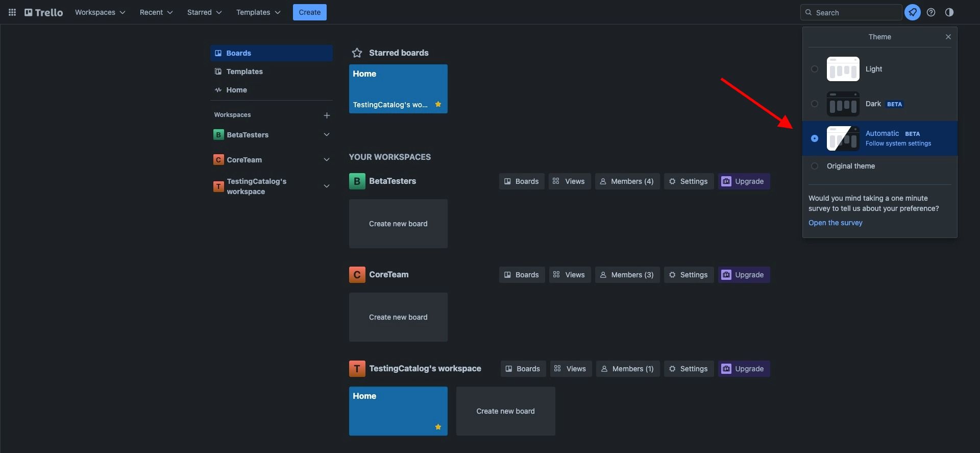Select the Original theme radio button
Screen dimensions: 980x453
click(x=815, y=166)
